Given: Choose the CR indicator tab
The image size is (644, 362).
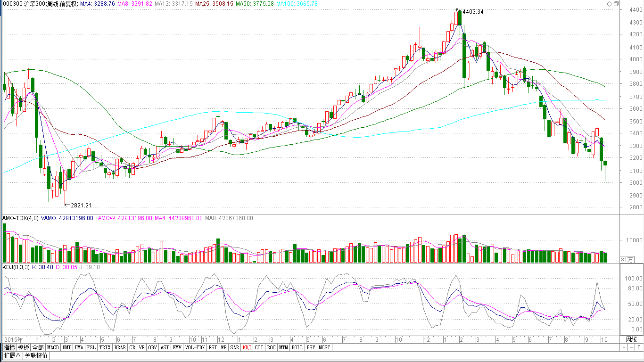Looking at the screenshot, I should 132,347.
